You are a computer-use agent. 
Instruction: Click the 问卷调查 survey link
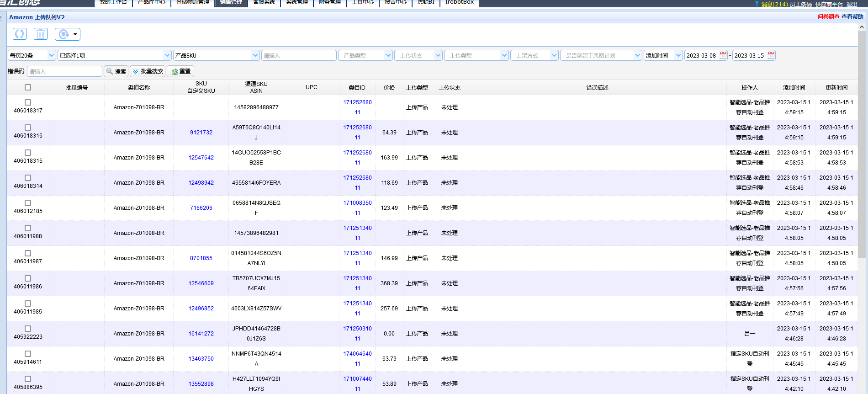point(828,17)
